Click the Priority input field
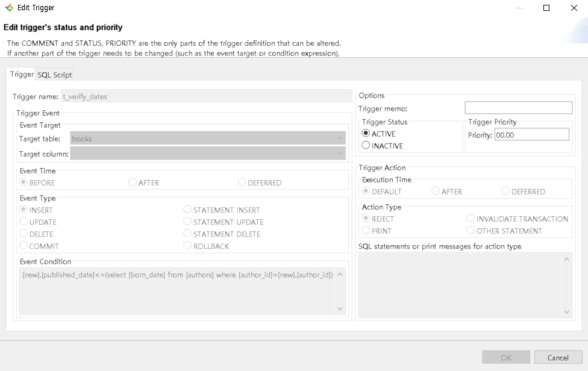The width and height of the screenshot is (588, 371). point(527,135)
